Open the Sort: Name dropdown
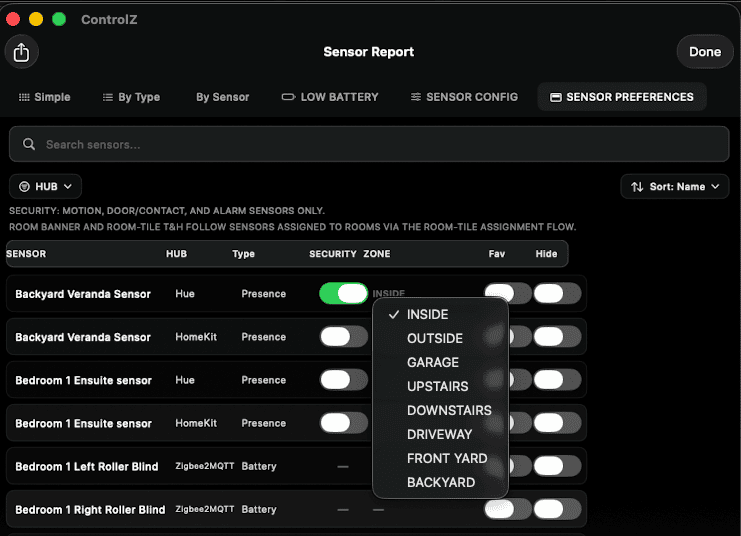 tap(675, 187)
